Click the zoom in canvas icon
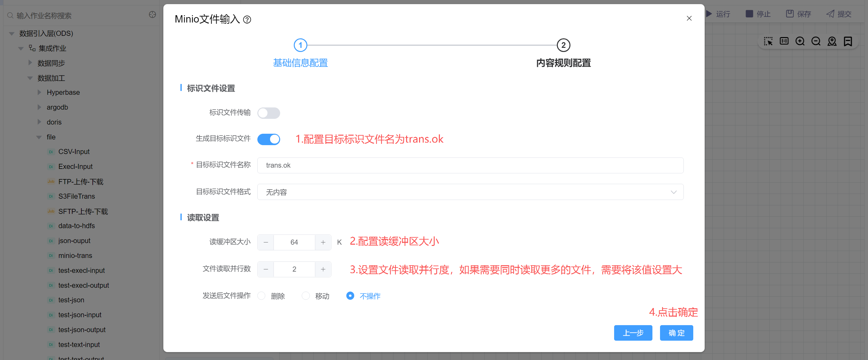The image size is (868, 360). point(800,41)
